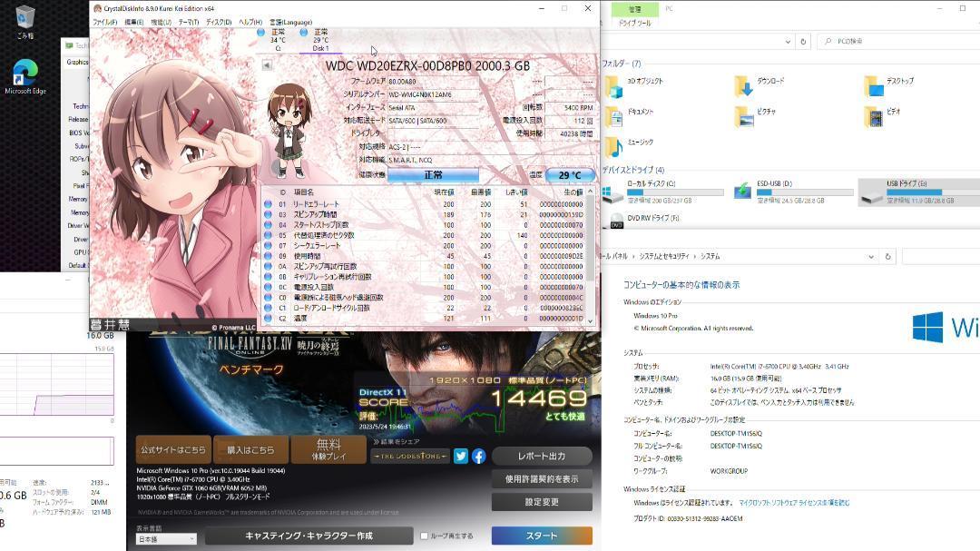Image resolution: width=980 pixels, height=551 pixels.
Task: Select the ローカルディスク (C:) drive
Action: (x=662, y=192)
